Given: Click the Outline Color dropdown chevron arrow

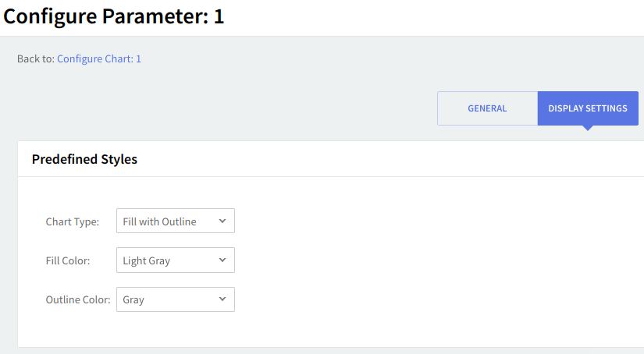Looking at the screenshot, I should click(x=222, y=299).
